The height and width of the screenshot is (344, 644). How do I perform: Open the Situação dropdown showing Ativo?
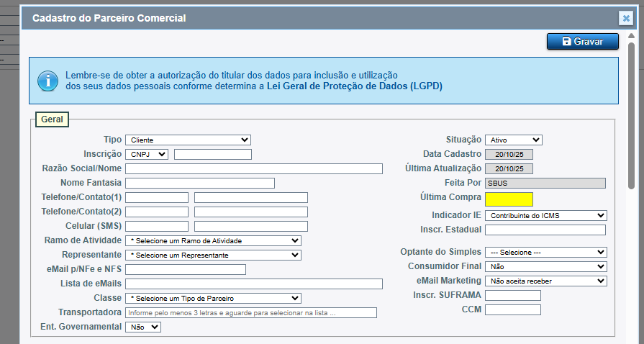pos(513,140)
